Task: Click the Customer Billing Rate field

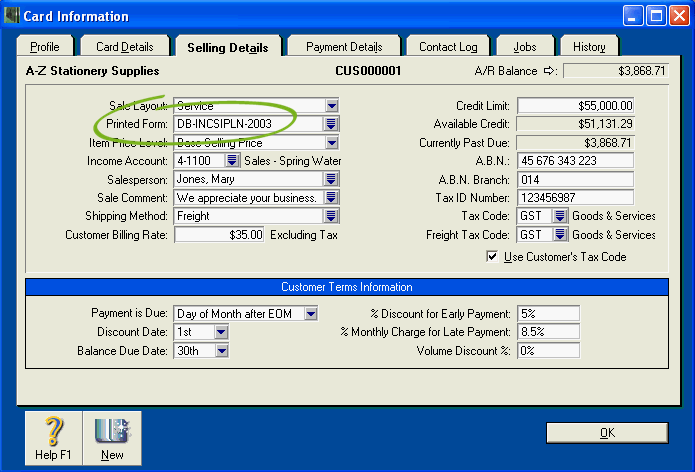Action: click(x=219, y=235)
